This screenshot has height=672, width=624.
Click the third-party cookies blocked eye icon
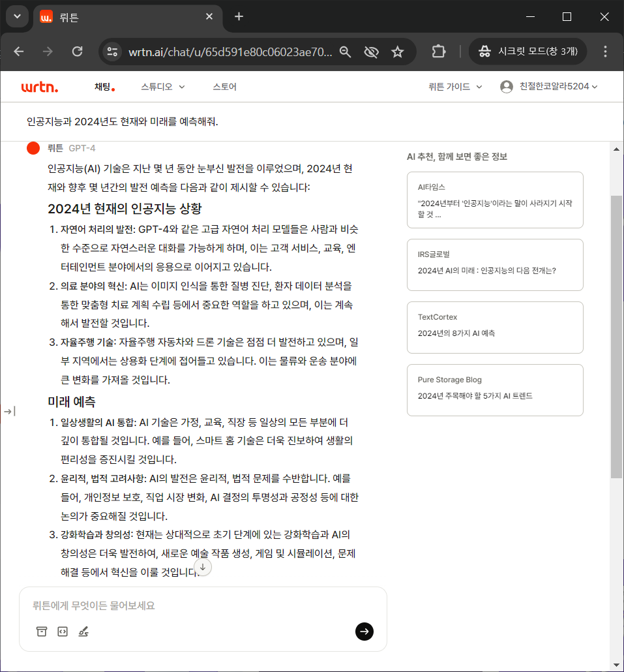[371, 52]
